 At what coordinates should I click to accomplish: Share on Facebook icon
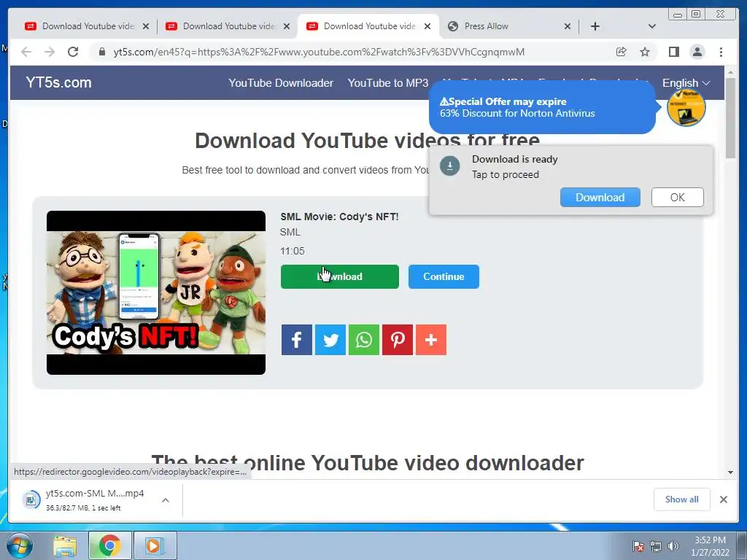coord(296,340)
